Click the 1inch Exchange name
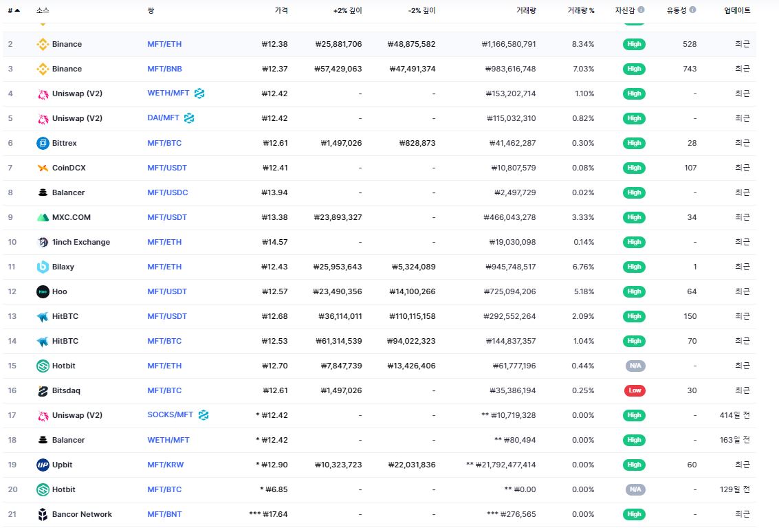Screen dimensions: 779x532 pyautogui.click(x=81, y=243)
